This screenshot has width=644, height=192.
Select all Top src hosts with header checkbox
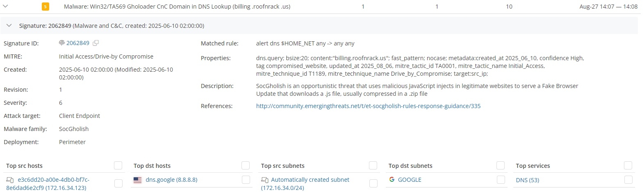[x=118, y=165]
